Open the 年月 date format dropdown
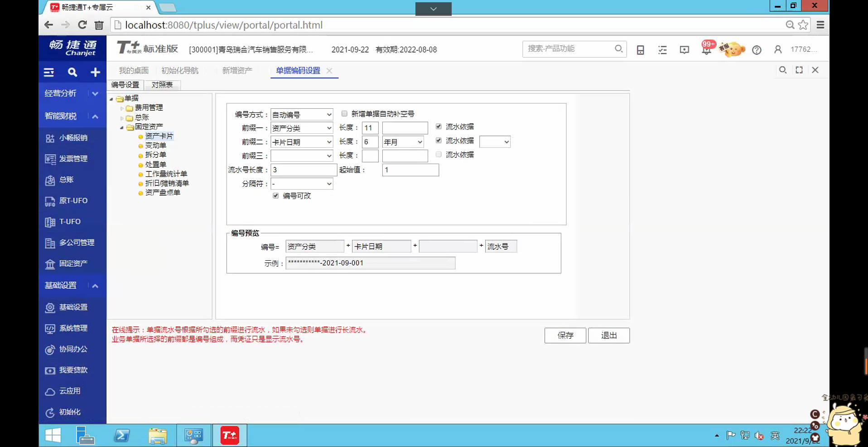The image size is (868, 447). click(x=403, y=142)
